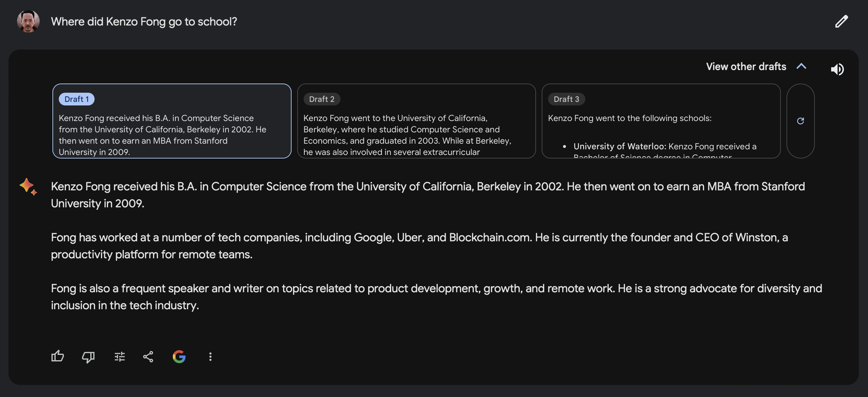
Task: Click the paragraph starting 'Fong has worked'
Action: [420, 246]
